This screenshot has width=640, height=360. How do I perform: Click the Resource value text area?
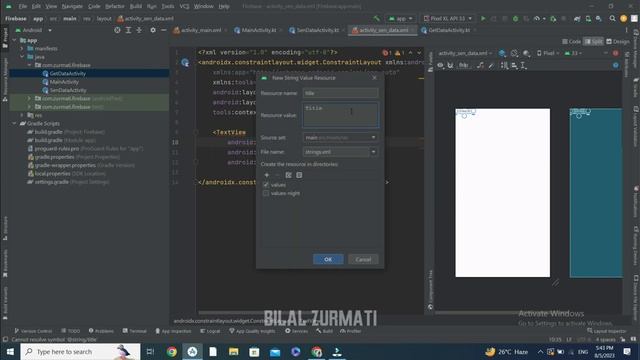(340, 115)
